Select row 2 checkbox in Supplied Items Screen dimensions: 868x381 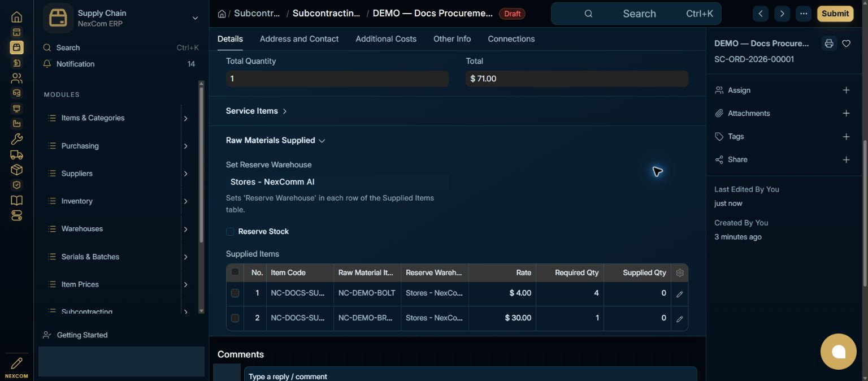click(235, 318)
